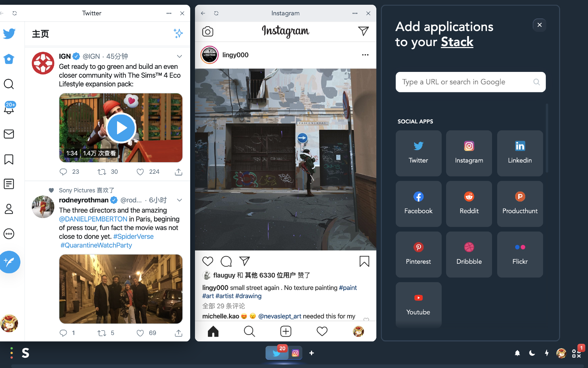Open the rodneyrothman Paris street photo
The height and width of the screenshot is (368, 588).
click(121, 289)
